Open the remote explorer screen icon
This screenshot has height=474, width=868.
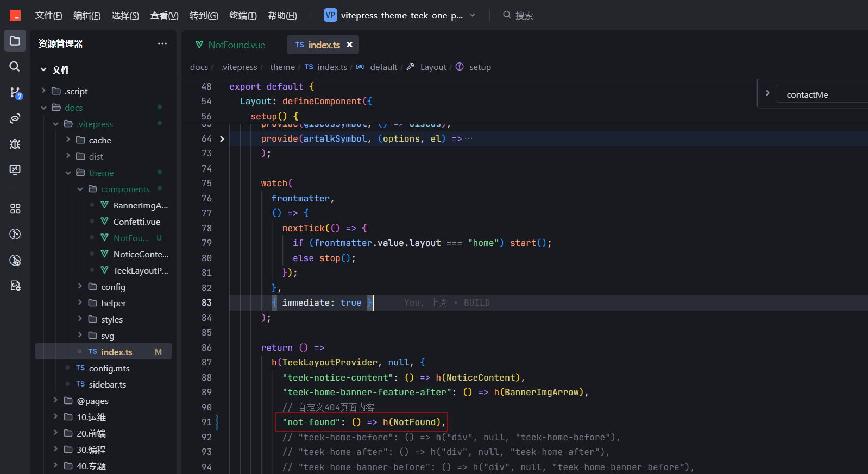tap(15, 169)
